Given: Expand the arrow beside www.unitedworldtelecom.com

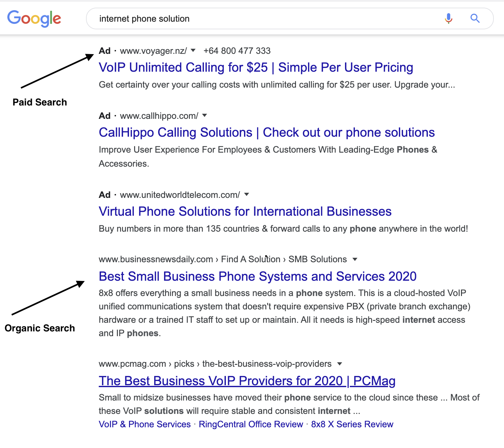Looking at the screenshot, I should [246, 194].
